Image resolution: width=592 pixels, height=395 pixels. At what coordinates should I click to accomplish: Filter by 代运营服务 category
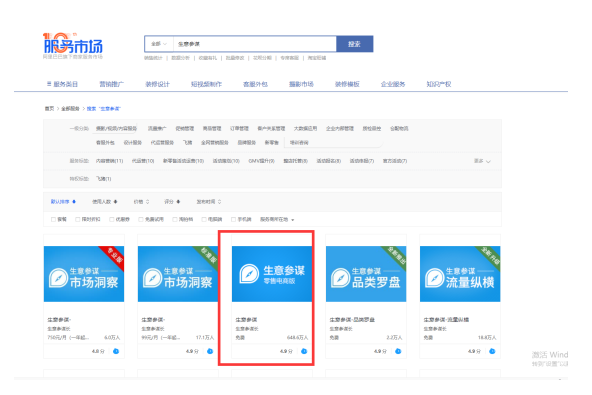click(x=162, y=142)
